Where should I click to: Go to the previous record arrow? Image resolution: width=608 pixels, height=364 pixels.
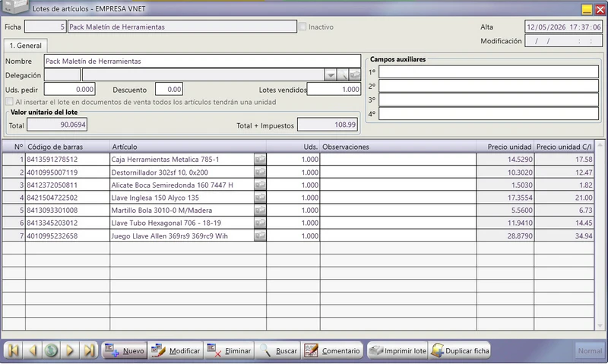tap(32, 350)
